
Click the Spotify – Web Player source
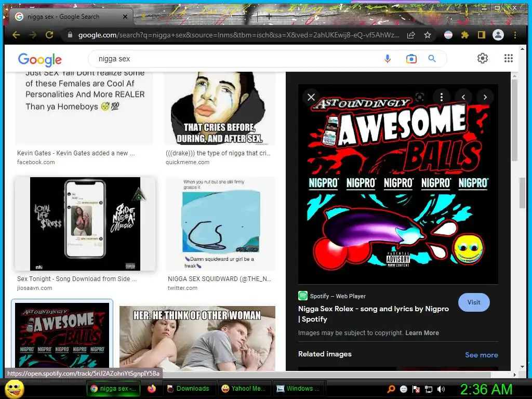332,296
